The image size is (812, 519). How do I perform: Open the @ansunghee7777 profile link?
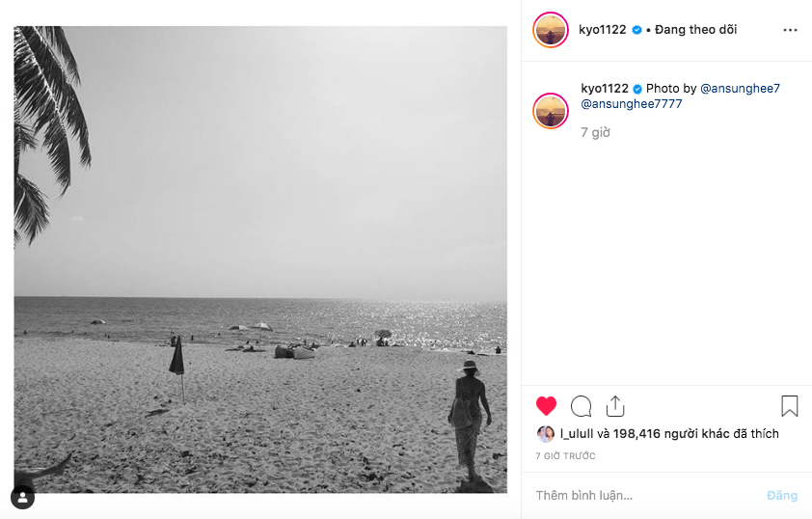click(x=632, y=103)
